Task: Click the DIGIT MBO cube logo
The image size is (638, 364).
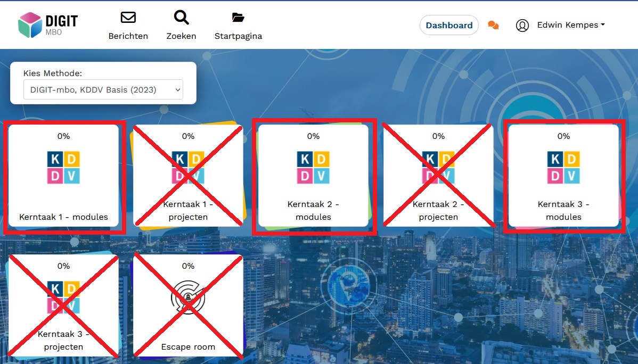Action: point(30,25)
